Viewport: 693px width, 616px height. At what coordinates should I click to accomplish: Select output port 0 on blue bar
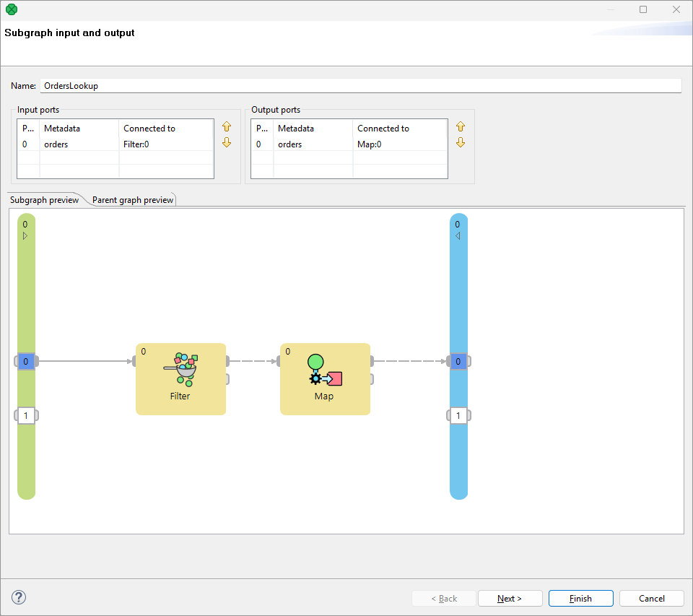coord(458,361)
